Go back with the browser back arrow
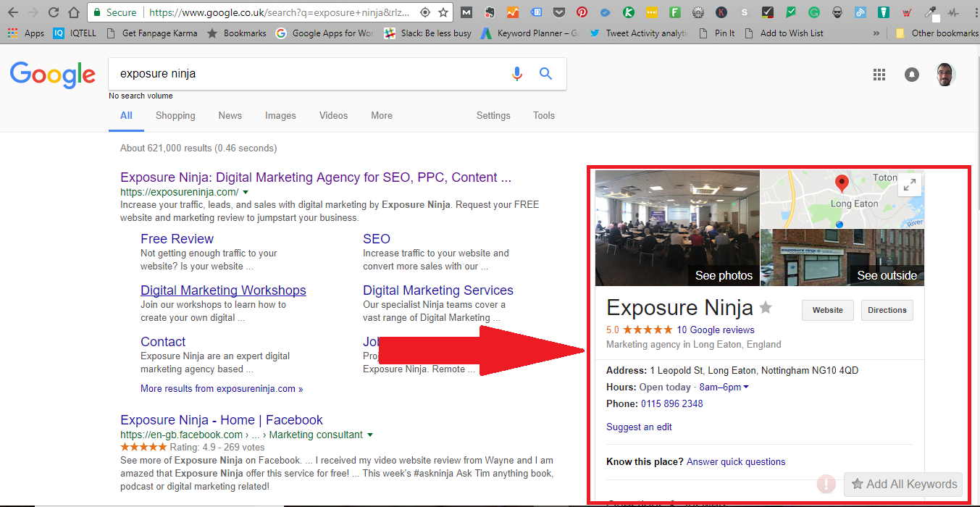The height and width of the screenshot is (507, 980). click(12, 12)
